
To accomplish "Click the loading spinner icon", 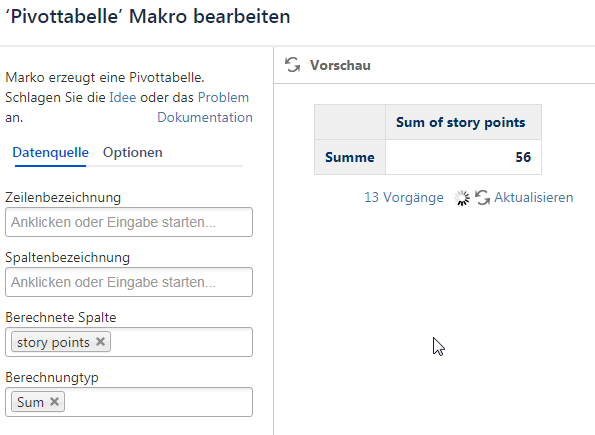I will 462,198.
